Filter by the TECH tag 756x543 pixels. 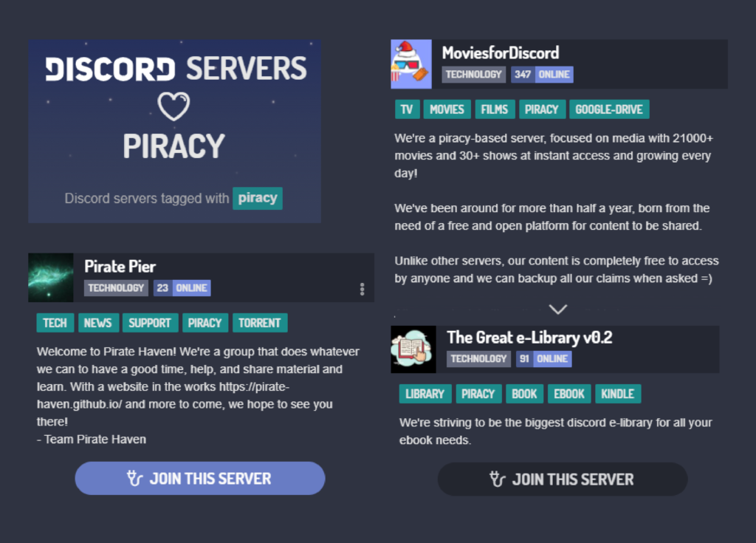click(x=55, y=323)
